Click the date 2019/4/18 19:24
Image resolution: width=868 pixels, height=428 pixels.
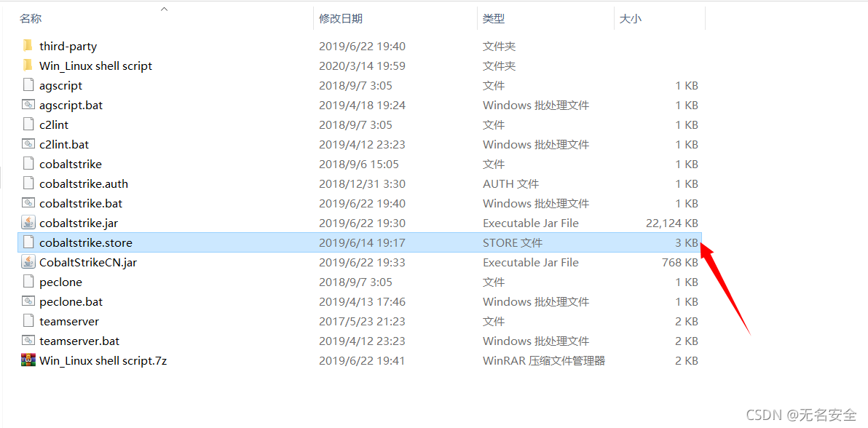362,106
